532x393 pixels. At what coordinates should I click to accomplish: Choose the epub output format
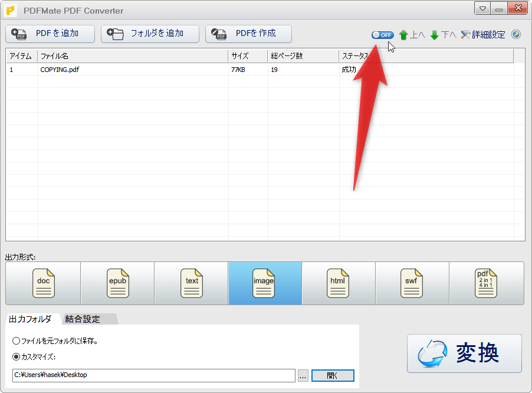click(x=117, y=283)
